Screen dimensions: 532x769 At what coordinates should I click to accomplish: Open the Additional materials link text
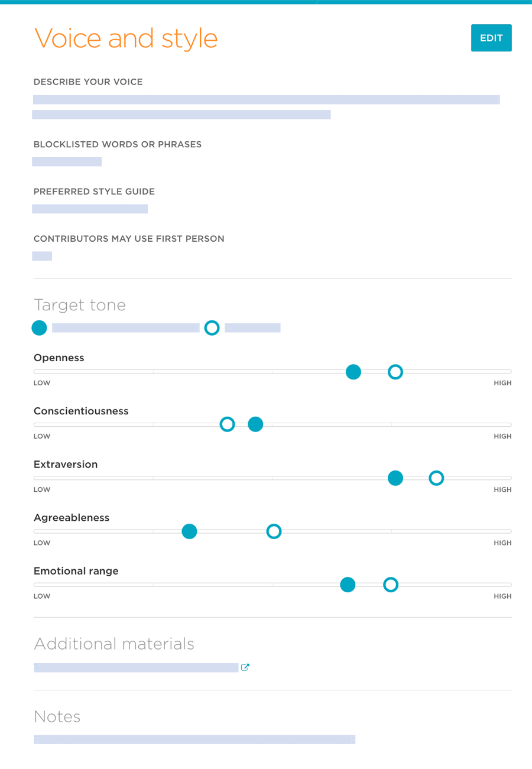point(136,668)
